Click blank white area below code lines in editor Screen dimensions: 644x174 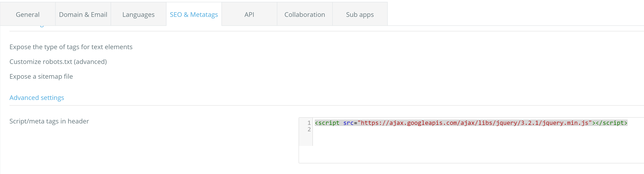(450, 150)
